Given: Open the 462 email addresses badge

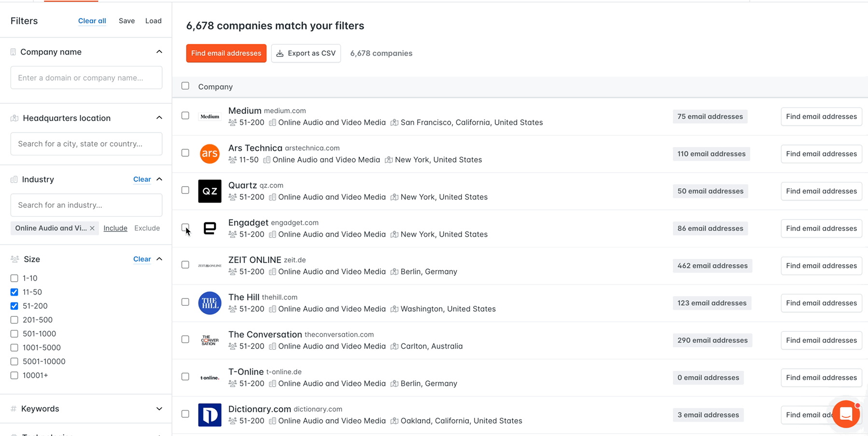Looking at the screenshot, I should pos(713,266).
